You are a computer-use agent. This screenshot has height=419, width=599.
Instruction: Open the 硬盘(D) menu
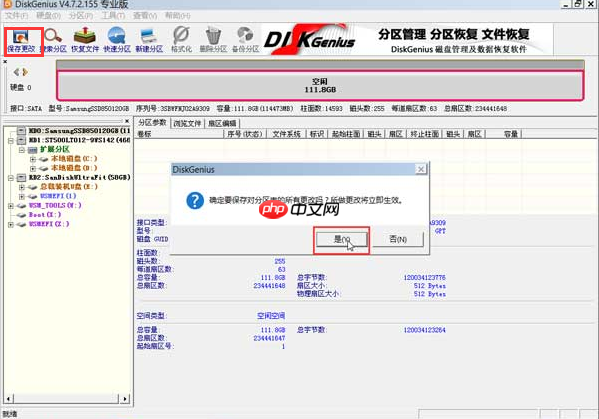point(49,16)
